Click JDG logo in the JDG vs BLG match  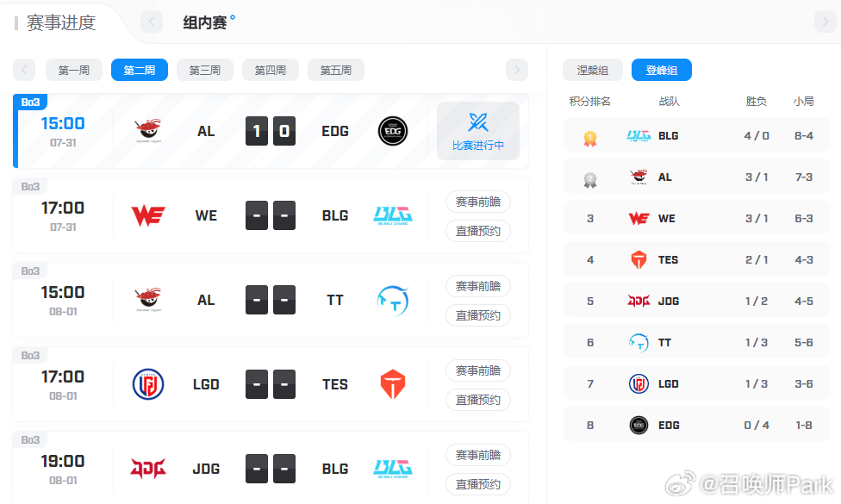pyautogui.click(x=148, y=469)
